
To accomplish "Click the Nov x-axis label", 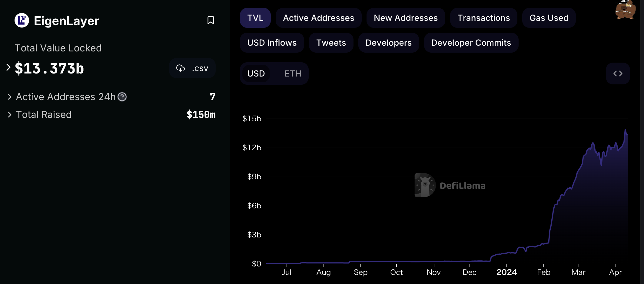I will coord(433,272).
